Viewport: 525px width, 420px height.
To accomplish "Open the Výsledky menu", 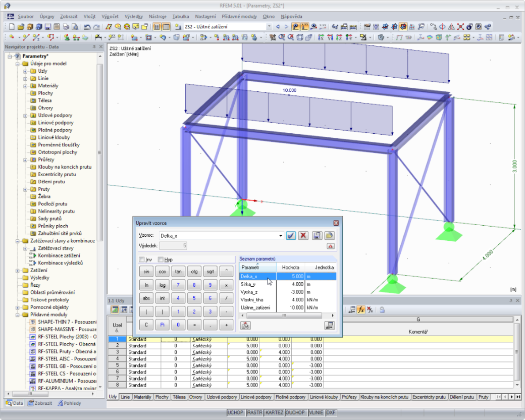I will click(134, 17).
